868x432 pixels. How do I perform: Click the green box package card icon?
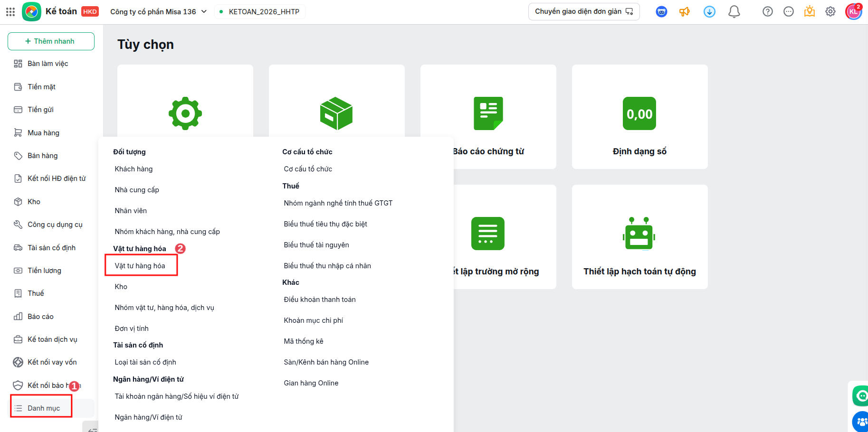[x=336, y=113]
